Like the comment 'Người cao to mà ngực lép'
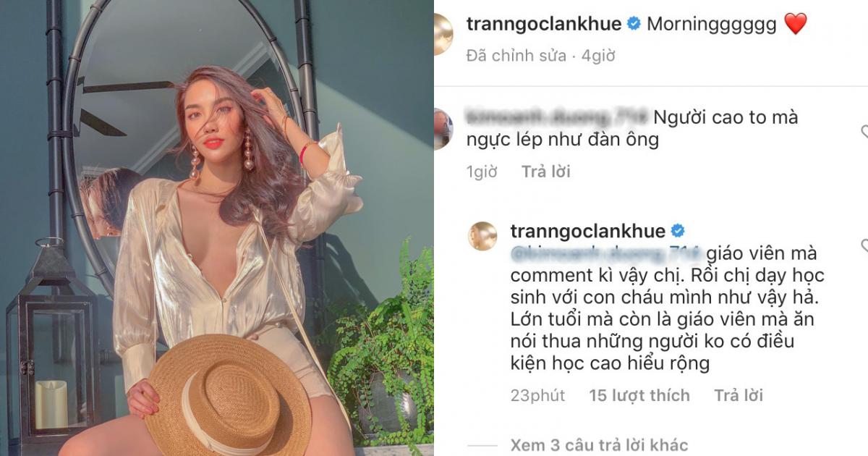 [864, 132]
